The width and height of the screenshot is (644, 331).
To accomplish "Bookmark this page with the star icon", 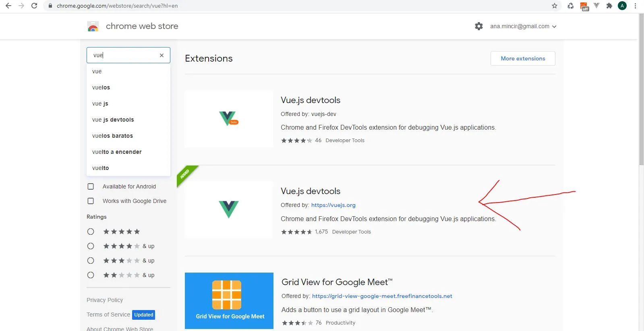I will coord(555,6).
